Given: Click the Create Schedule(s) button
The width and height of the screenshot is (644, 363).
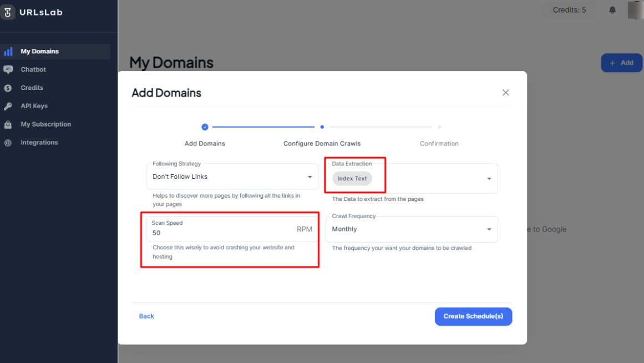Looking at the screenshot, I should tap(473, 316).
